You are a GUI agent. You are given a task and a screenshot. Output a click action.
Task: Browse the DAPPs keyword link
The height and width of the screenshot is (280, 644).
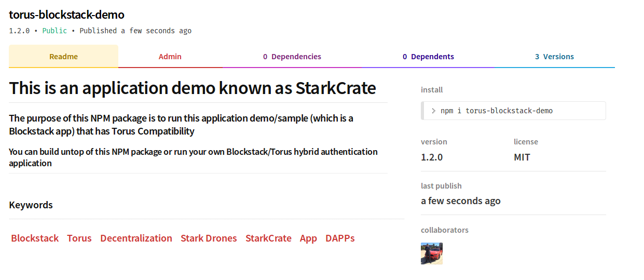pos(340,238)
